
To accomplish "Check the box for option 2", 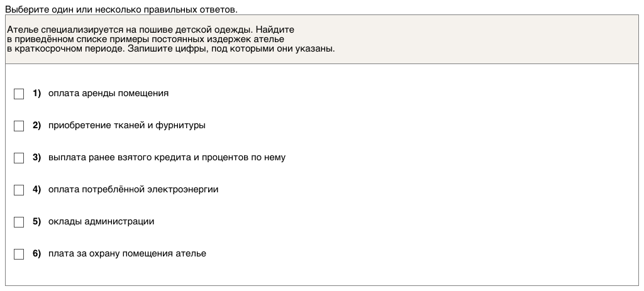I will point(19,126).
